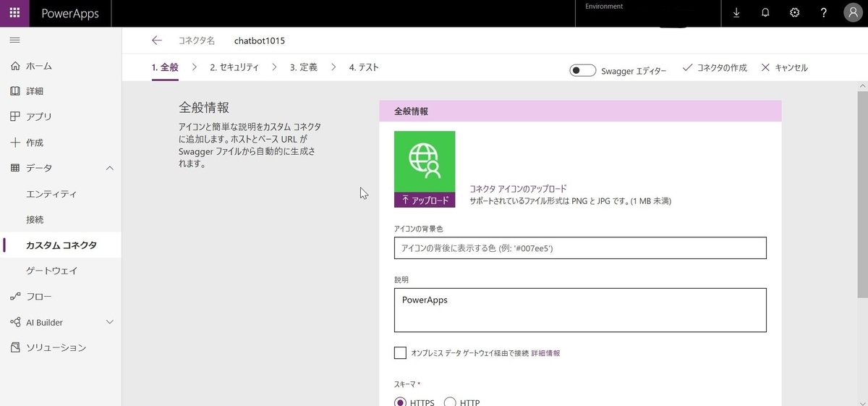Click the 説明 text area containing PowerApps

click(x=580, y=310)
